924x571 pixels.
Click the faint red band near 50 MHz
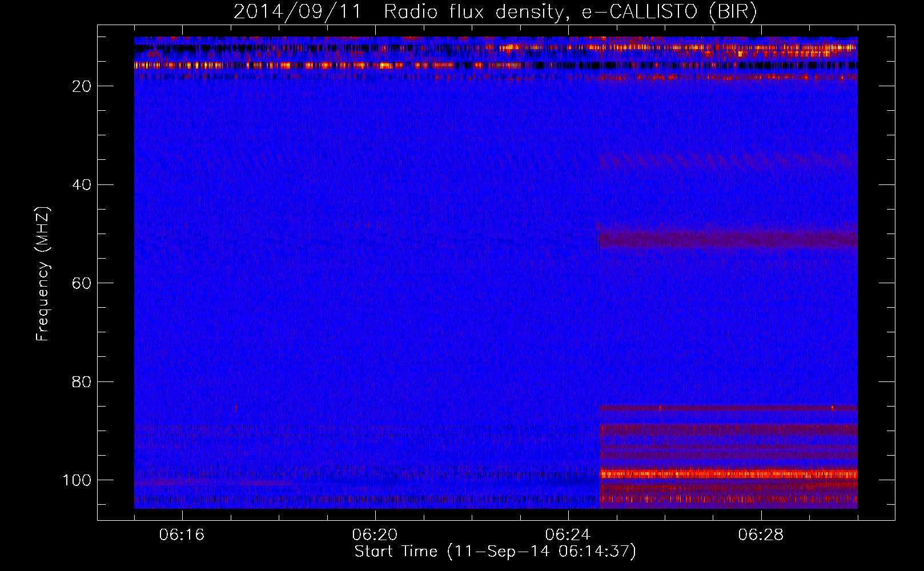tap(728, 240)
